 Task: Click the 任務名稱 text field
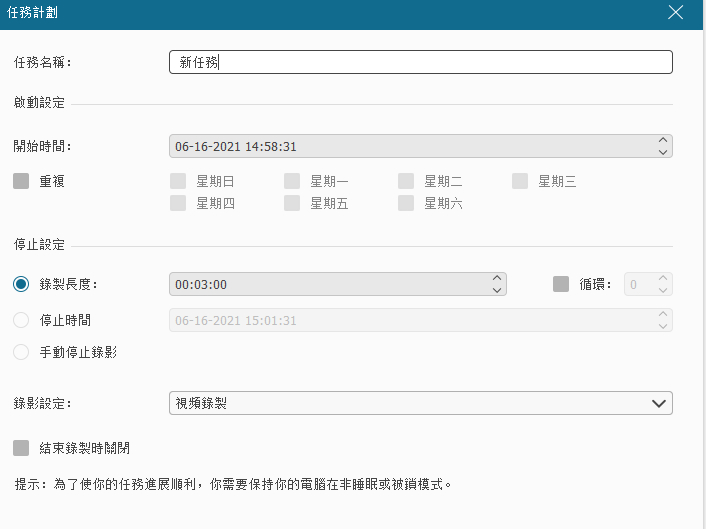(x=421, y=62)
